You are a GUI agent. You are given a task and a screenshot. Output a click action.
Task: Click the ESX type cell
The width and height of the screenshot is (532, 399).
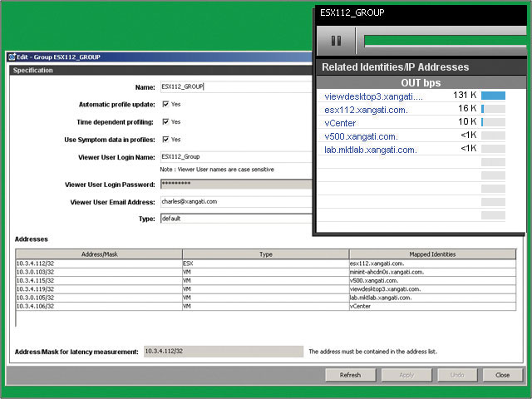[266, 264]
